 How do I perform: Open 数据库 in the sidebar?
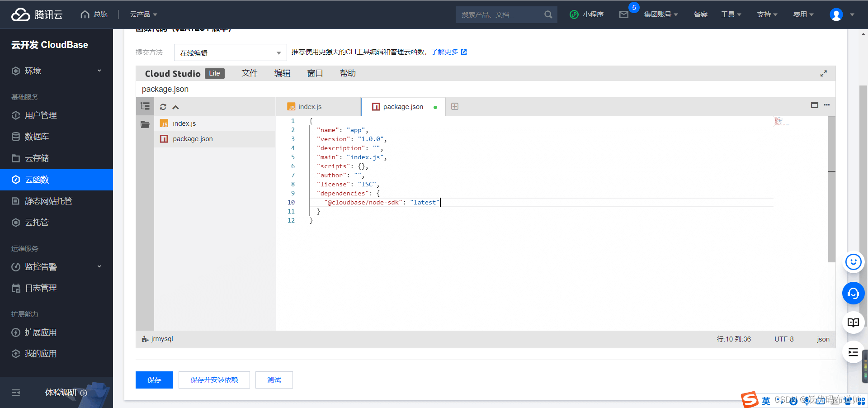(57, 137)
